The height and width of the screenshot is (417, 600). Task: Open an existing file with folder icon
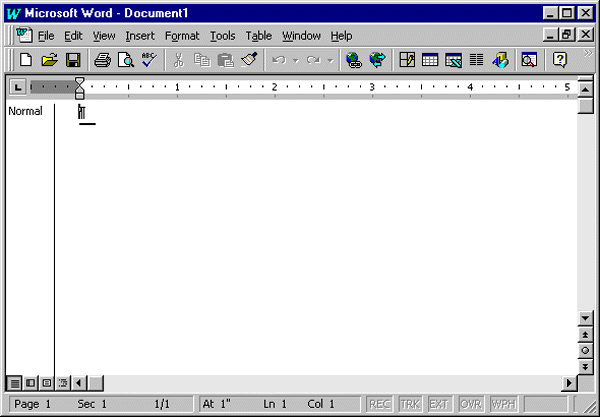point(49,60)
